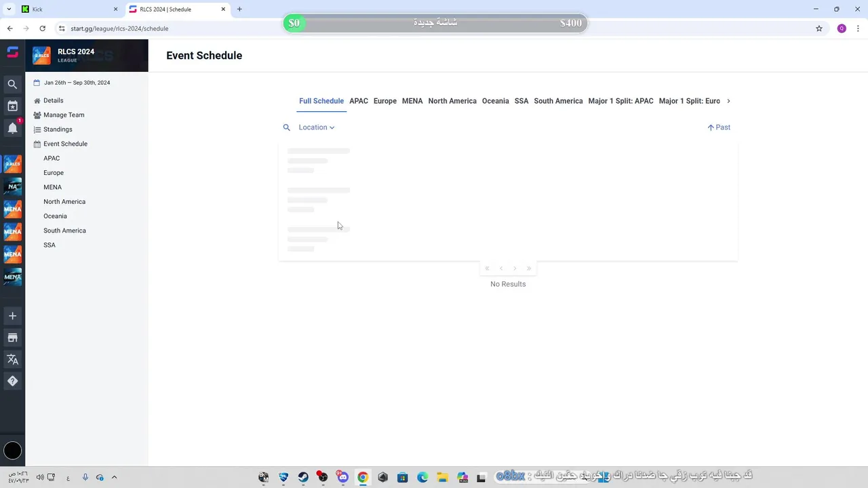Image resolution: width=868 pixels, height=488 pixels.
Task: Switch to the Oceania tab
Action: tap(496, 101)
